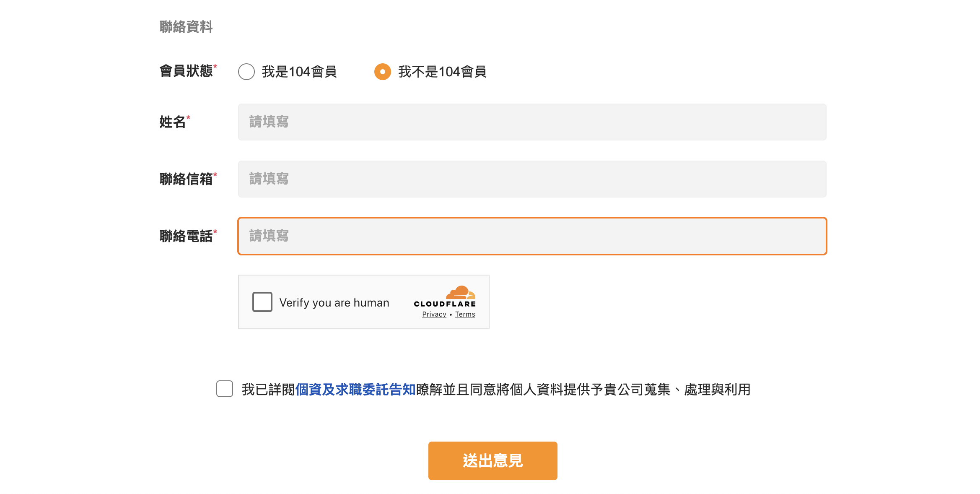Open the Cloudflare Privacy link
The image size is (980, 494).
[434, 315]
